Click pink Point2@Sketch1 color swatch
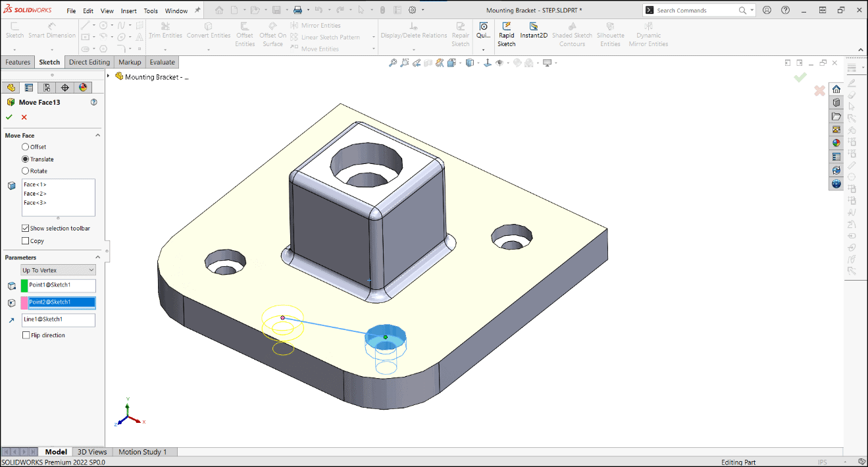 pos(24,302)
